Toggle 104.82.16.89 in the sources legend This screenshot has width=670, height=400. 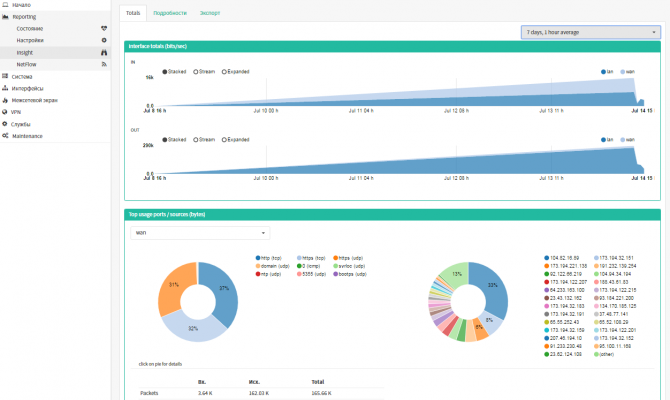pyautogui.click(x=561, y=258)
